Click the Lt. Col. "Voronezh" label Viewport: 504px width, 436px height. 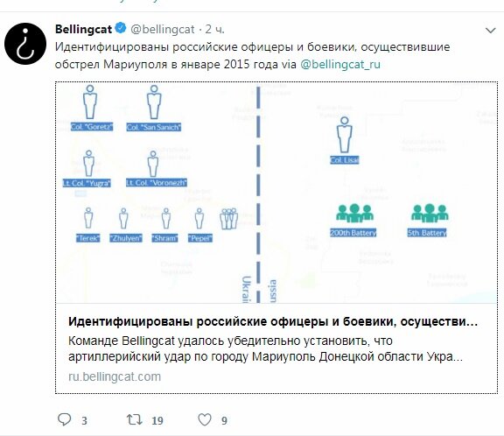click(x=157, y=183)
